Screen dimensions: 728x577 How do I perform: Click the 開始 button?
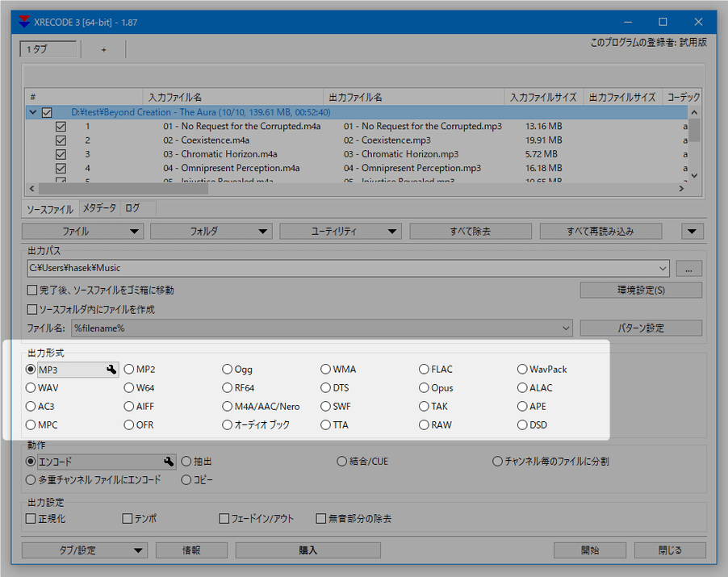pos(590,550)
